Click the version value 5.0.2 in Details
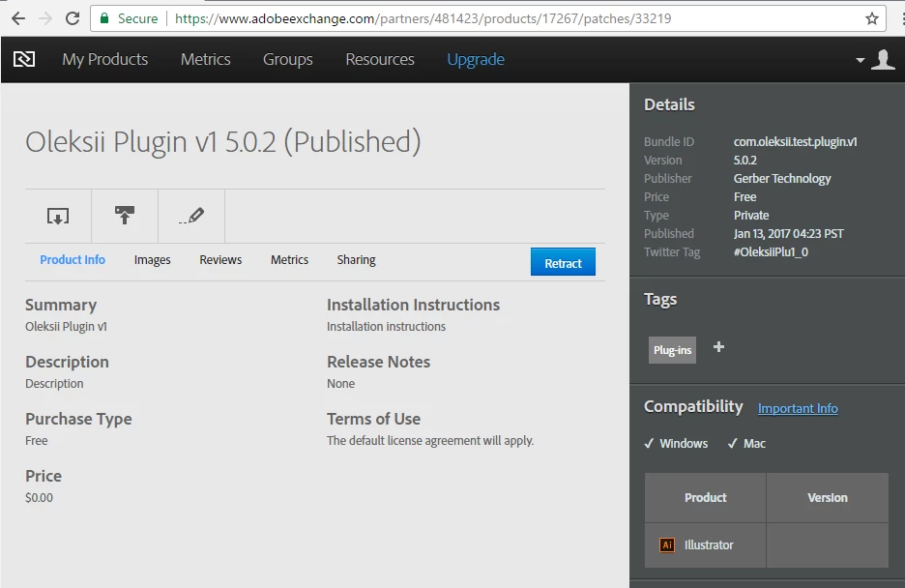Image resolution: width=905 pixels, height=588 pixels. coord(745,161)
